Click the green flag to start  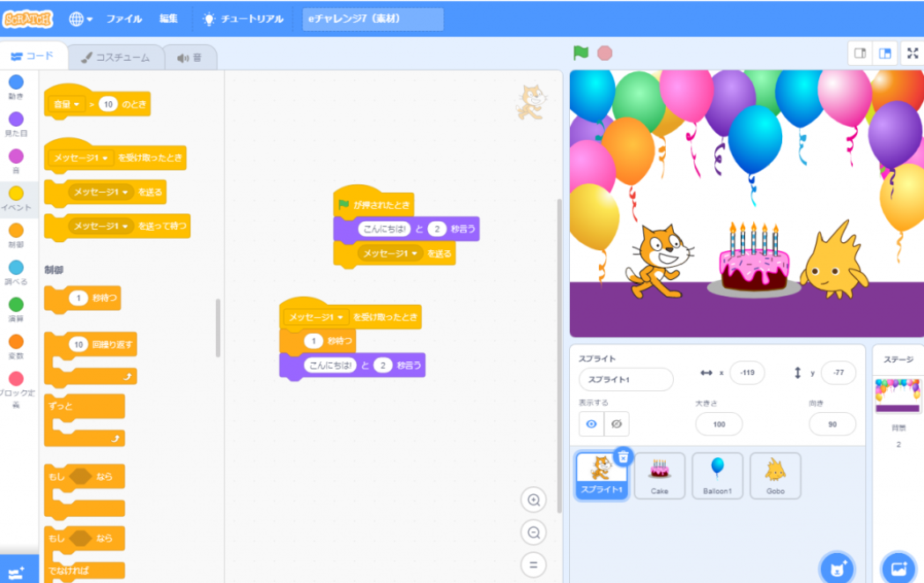point(580,53)
